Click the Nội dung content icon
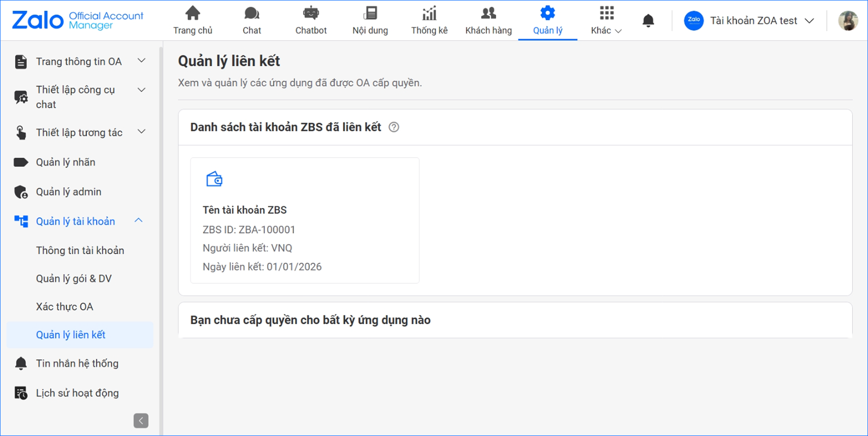868x436 pixels. coord(370,14)
